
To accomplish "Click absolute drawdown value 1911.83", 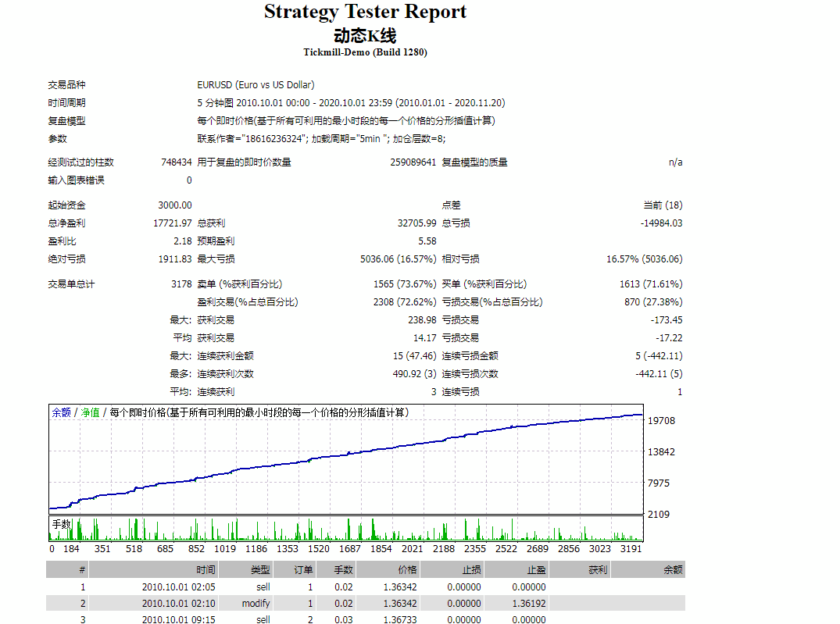I will 175,259.
